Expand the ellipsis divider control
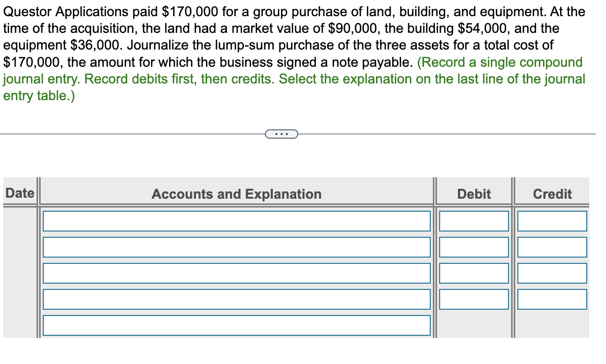The height and width of the screenshot is (364, 606). (x=282, y=134)
